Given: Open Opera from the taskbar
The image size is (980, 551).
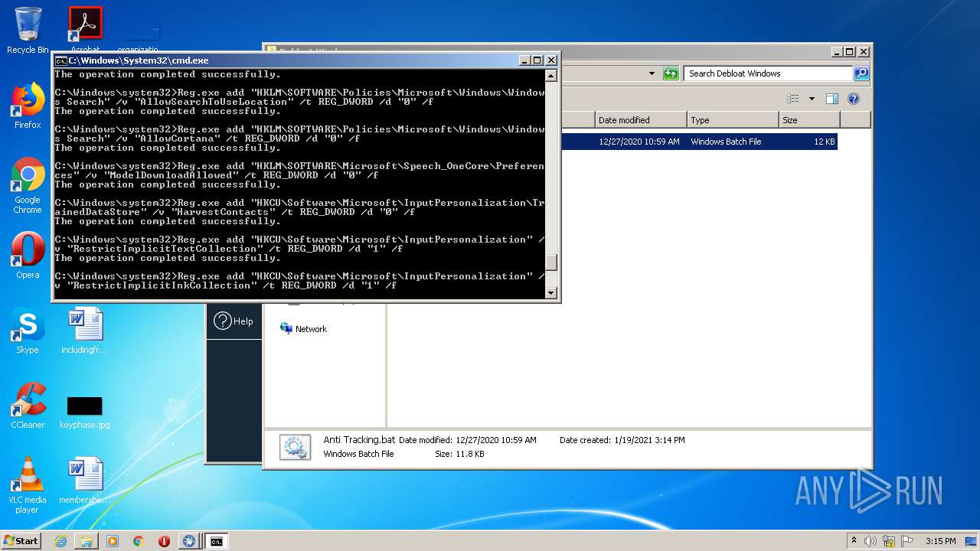Looking at the screenshot, I should pyautogui.click(x=164, y=541).
